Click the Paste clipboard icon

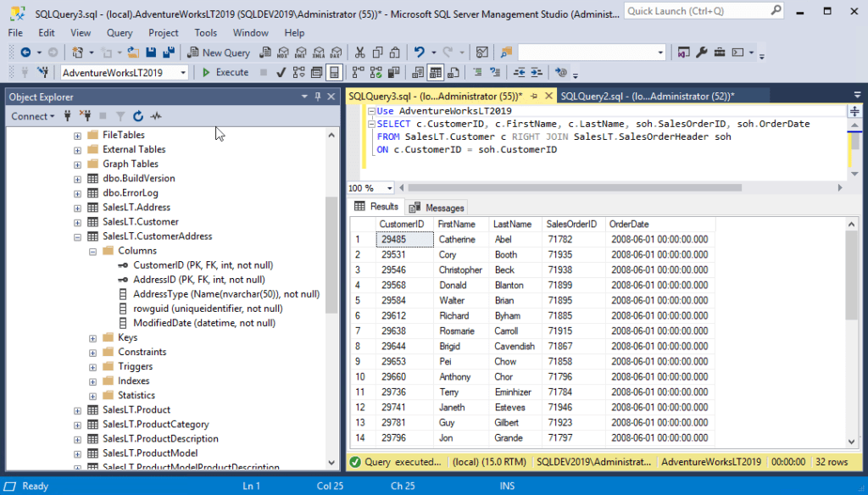[x=395, y=53]
